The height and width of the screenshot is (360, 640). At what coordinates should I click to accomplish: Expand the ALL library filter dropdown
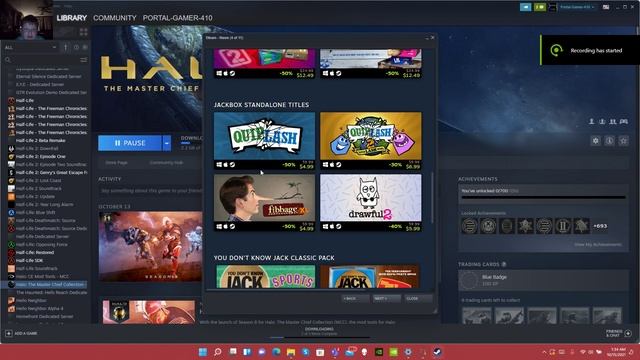pyautogui.click(x=31, y=47)
